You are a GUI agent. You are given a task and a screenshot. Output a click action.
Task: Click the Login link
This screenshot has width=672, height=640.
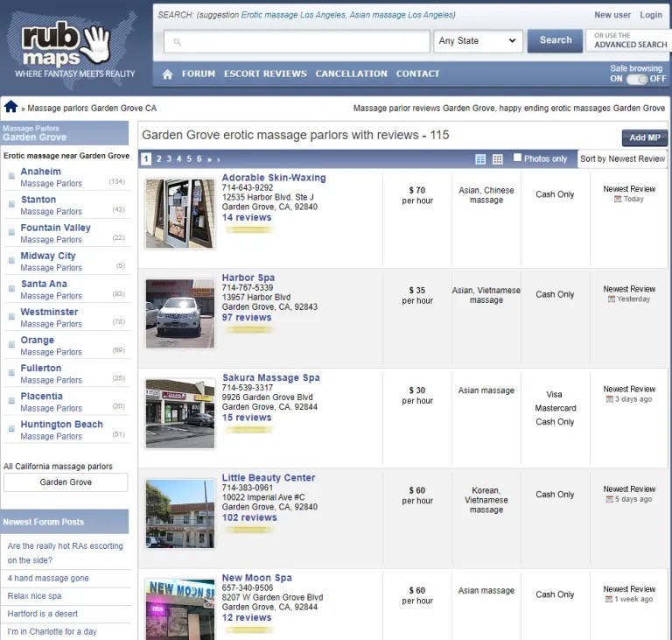pos(651,15)
